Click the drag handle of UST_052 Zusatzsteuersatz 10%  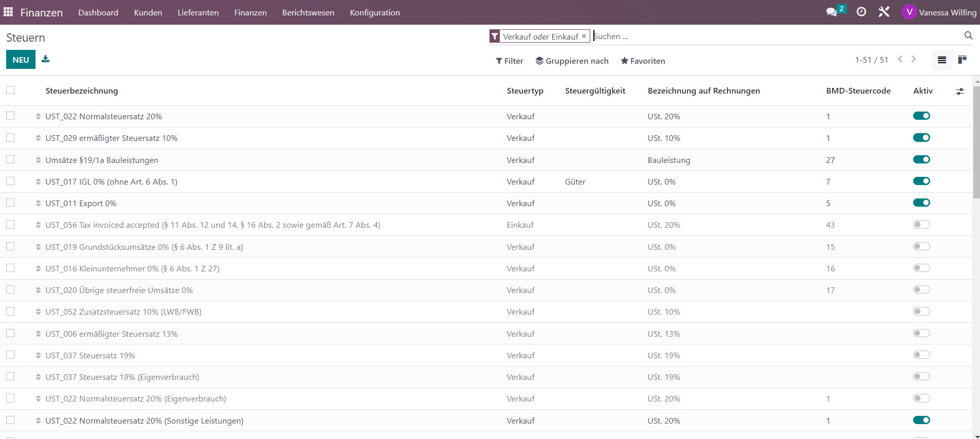click(x=39, y=312)
